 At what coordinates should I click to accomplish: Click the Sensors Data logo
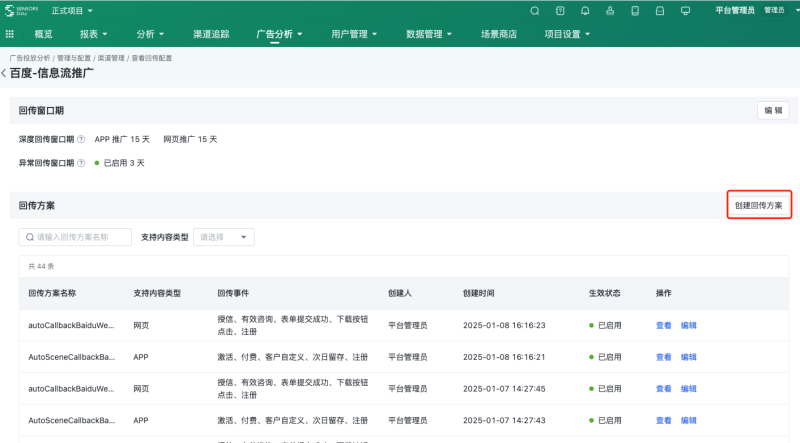(x=21, y=11)
